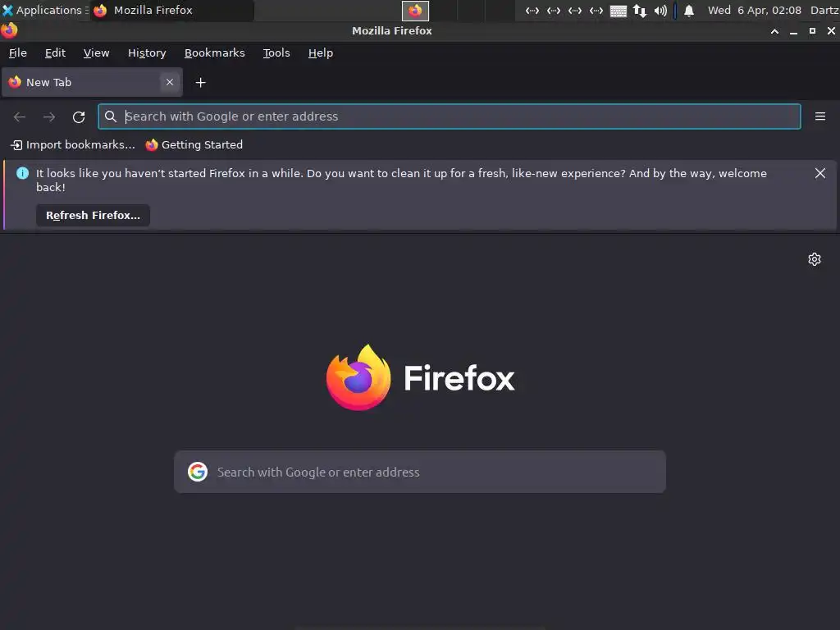Screen dimensions: 840x630
Task: Close the New Tab tab
Action: tap(170, 82)
